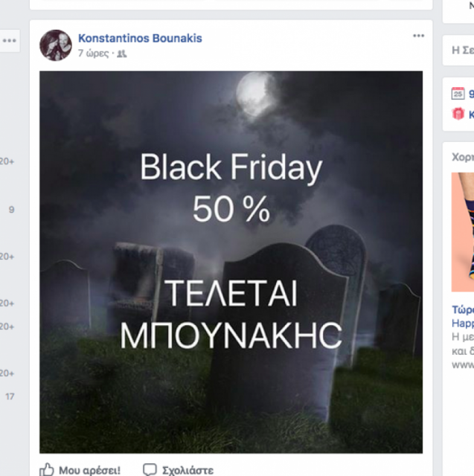Open the Black Friday graveyard image

[x=231, y=262]
